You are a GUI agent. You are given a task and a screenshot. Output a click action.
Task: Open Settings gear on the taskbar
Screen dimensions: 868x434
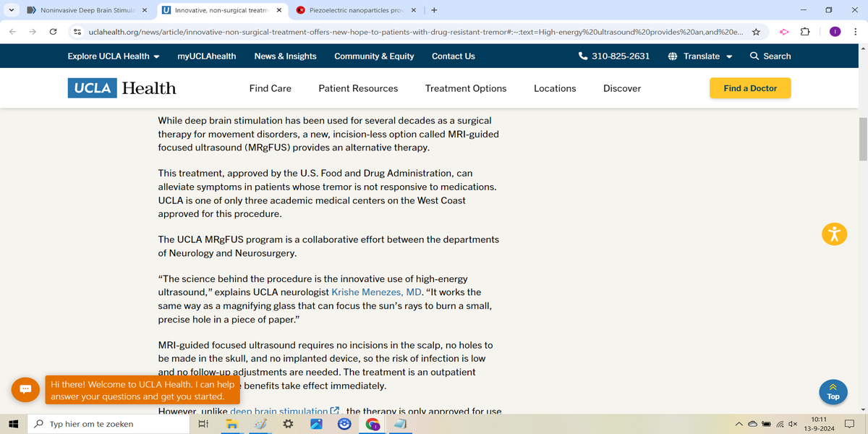(x=288, y=424)
